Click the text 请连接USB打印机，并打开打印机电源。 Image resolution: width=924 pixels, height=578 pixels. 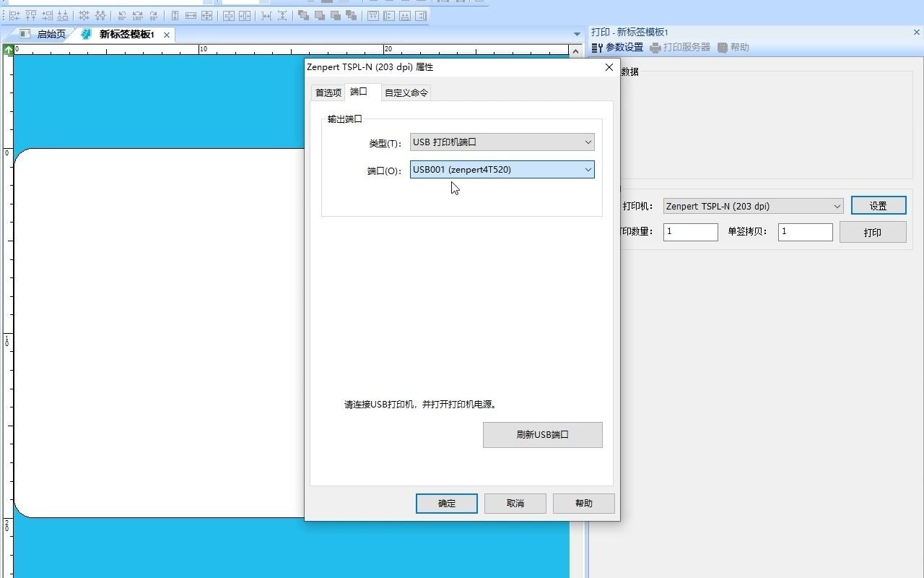[x=421, y=405]
